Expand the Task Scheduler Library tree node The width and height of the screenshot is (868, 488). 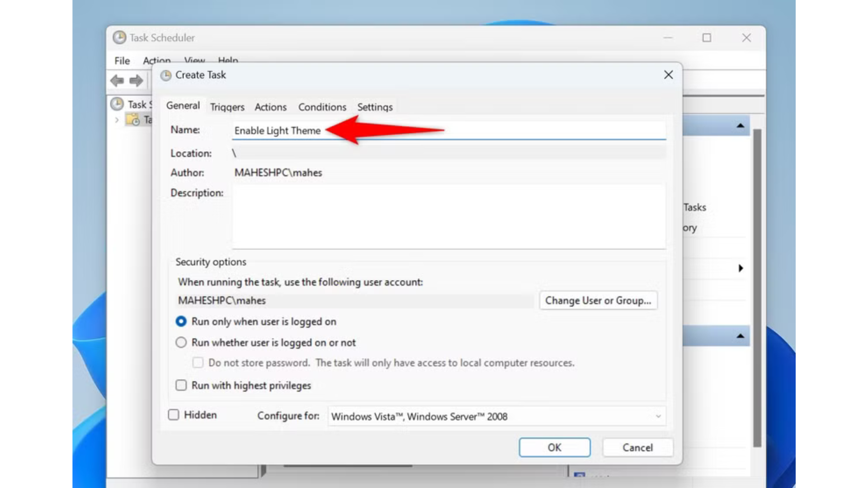click(x=117, y=120)
